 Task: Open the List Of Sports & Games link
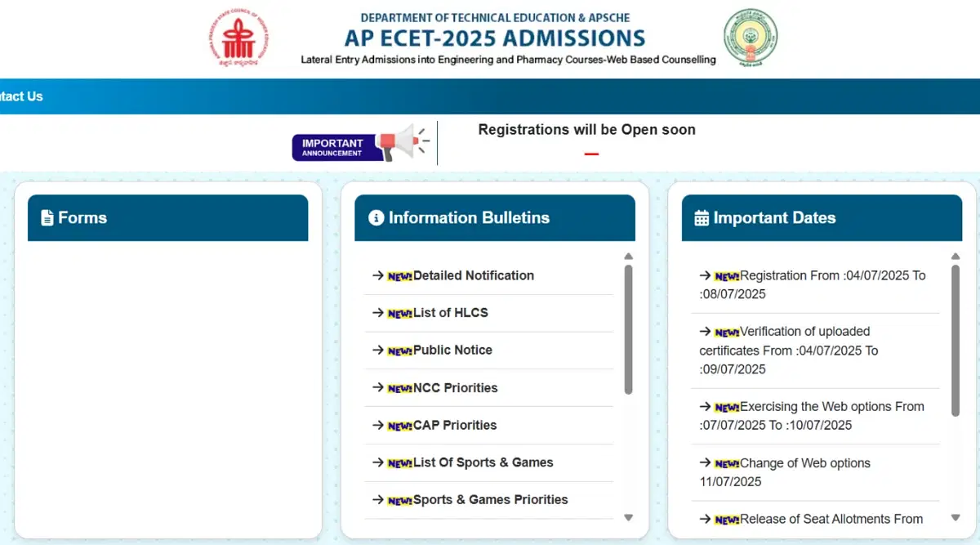pyautogui.click(x=483, y=462)
